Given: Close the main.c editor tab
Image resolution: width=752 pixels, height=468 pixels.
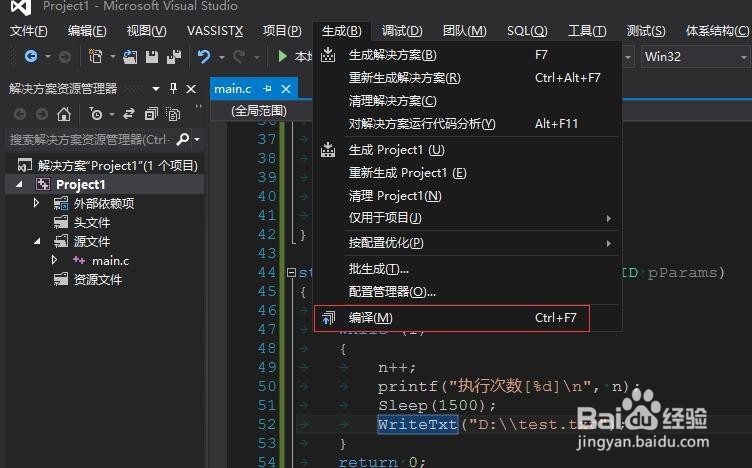Looking at the screenshot, I should [286, 89].
